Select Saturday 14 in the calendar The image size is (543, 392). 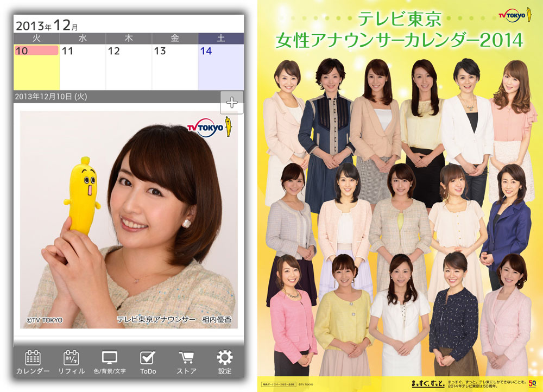(220, 67)
